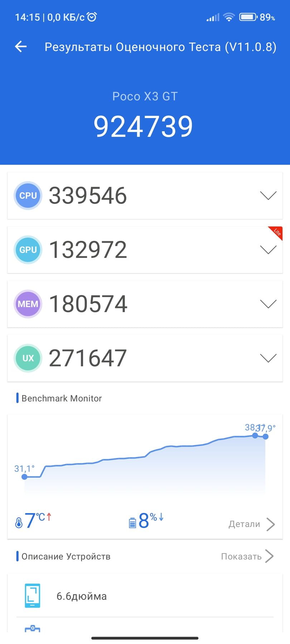This screenshot has width=290, height=644.
Task: Tap UX score value 271647
Action: coord(88,358)
